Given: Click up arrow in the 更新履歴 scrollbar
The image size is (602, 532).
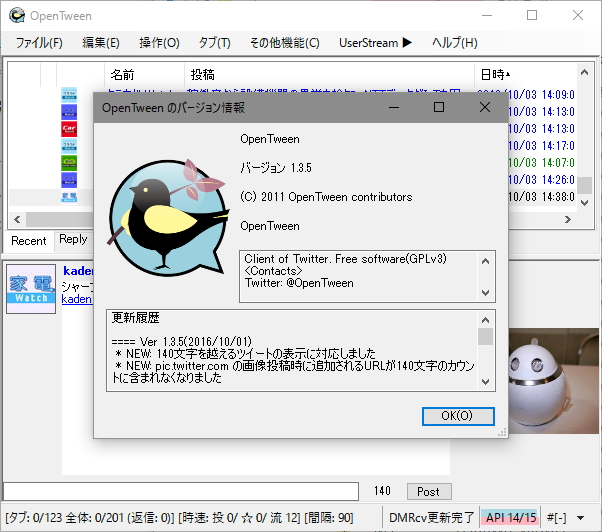Looking at the screenshot, I should 485,320.
